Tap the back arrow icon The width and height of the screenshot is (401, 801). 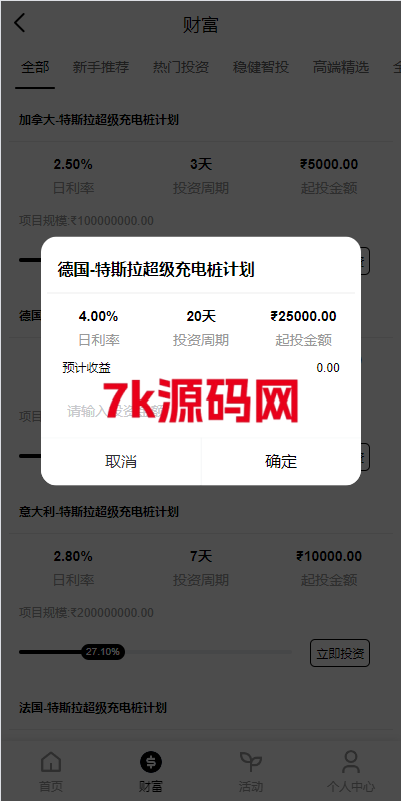click(19, 23)
